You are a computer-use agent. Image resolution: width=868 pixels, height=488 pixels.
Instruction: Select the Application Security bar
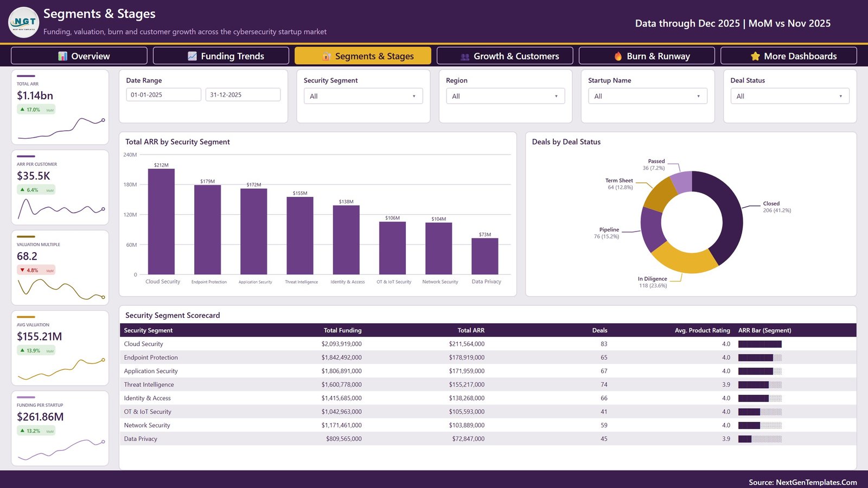coord(254,232)
